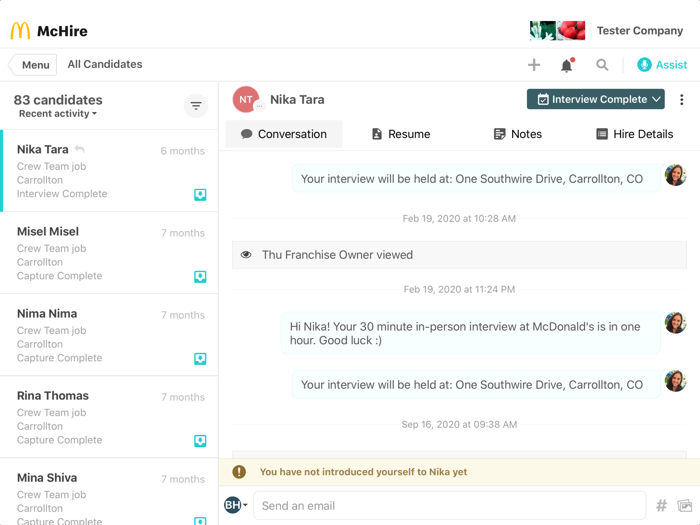Click the warning icon in introduction banner
This screenshot has height=525, width=700.
pos(239,472)
